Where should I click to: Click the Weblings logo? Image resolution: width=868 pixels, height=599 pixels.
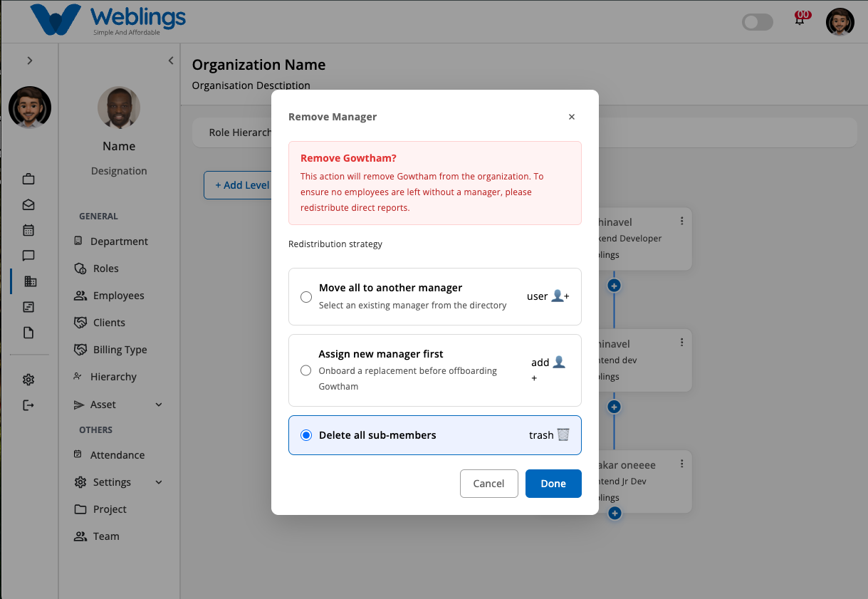(x=108, y=20)
